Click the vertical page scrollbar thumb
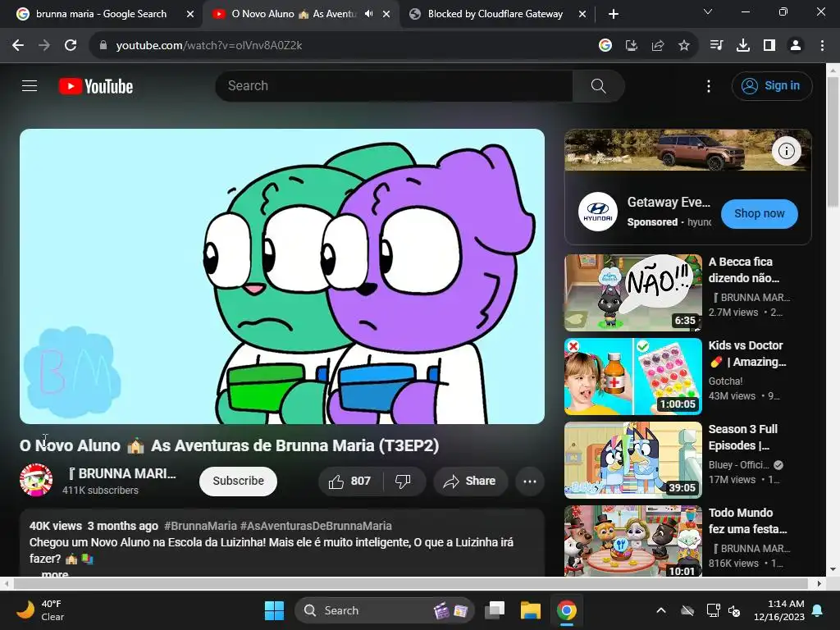The image size is (840, 630). pos(833,142)
